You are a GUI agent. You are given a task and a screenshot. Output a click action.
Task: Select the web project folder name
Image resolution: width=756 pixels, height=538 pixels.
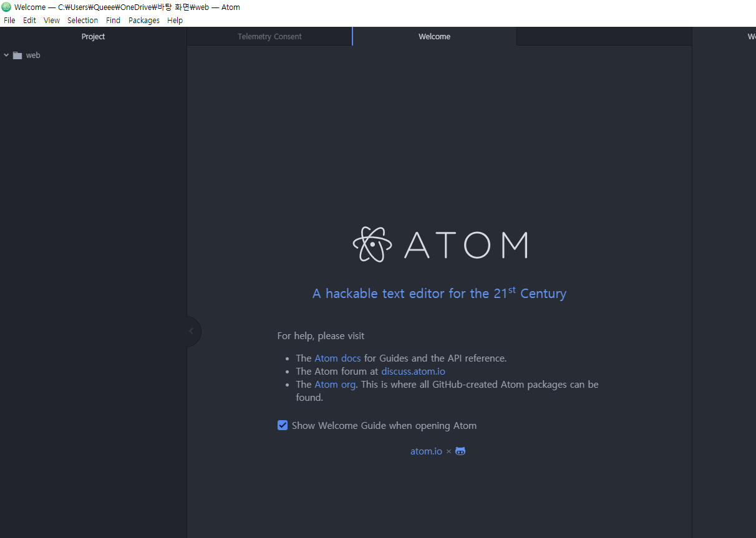point(33,55)
